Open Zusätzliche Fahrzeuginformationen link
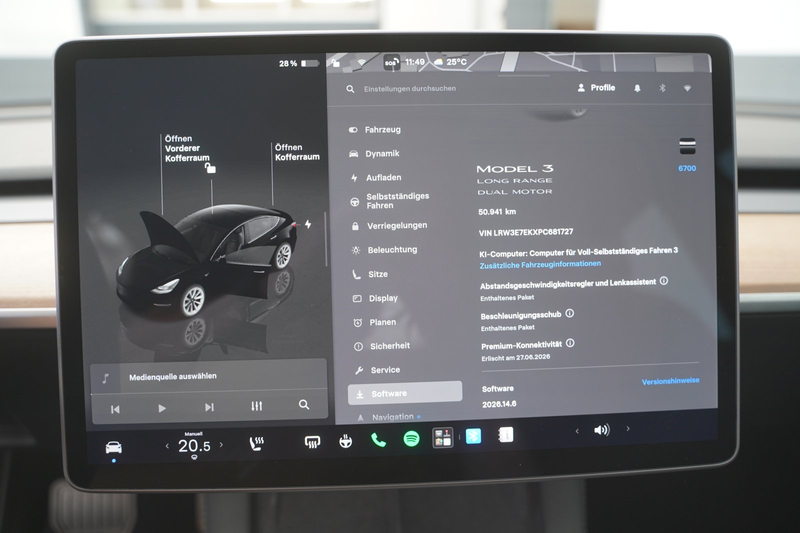800x533 pixels. pos(540,264)
